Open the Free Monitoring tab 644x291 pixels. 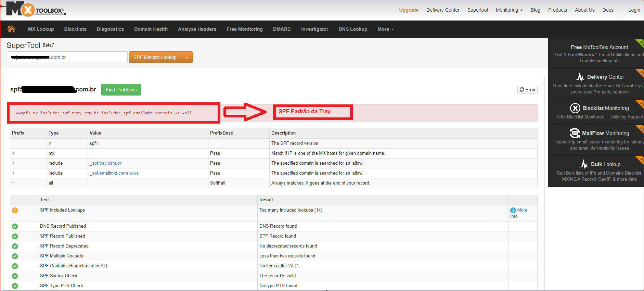pos(245,29)
